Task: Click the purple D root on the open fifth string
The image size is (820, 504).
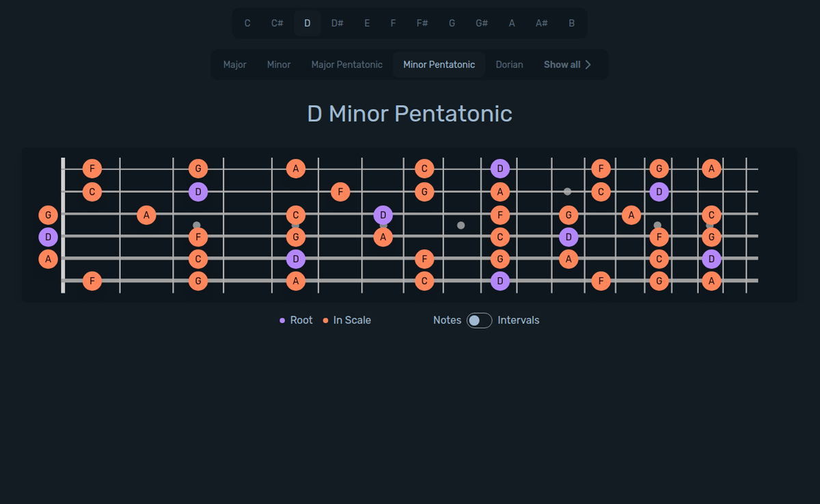Action: coord(48,237)
